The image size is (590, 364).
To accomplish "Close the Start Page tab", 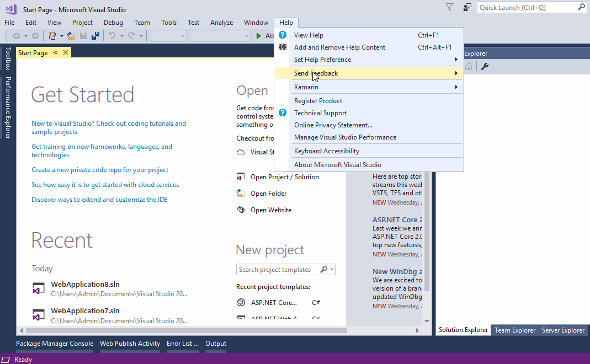I will 66,52.
